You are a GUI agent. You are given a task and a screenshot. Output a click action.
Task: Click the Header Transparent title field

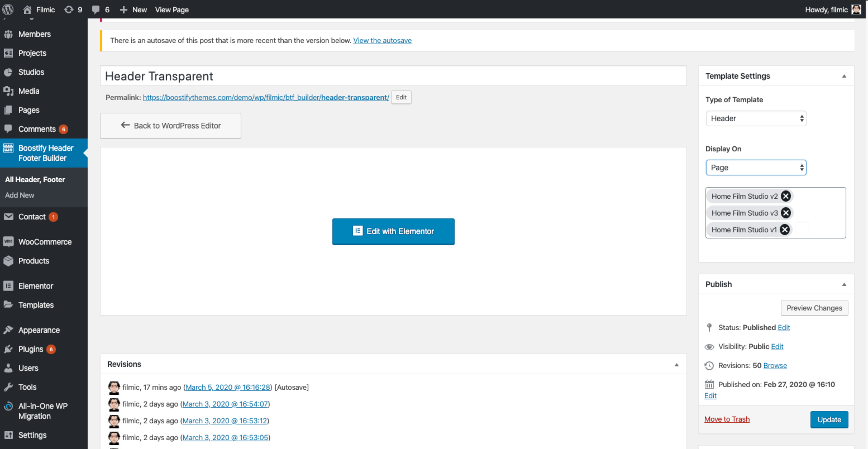pos(393,76)
